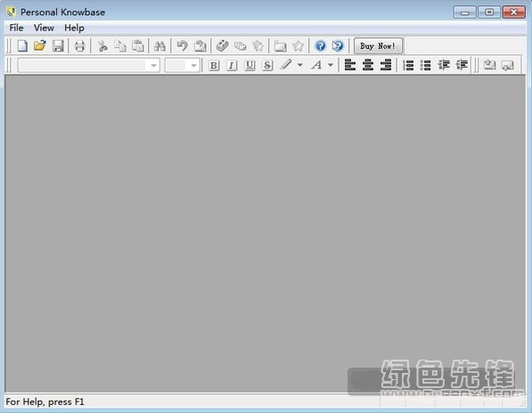Align text right
Image resolution: width=532 pixels, height=413 pixels.
(x=386, y=65)
